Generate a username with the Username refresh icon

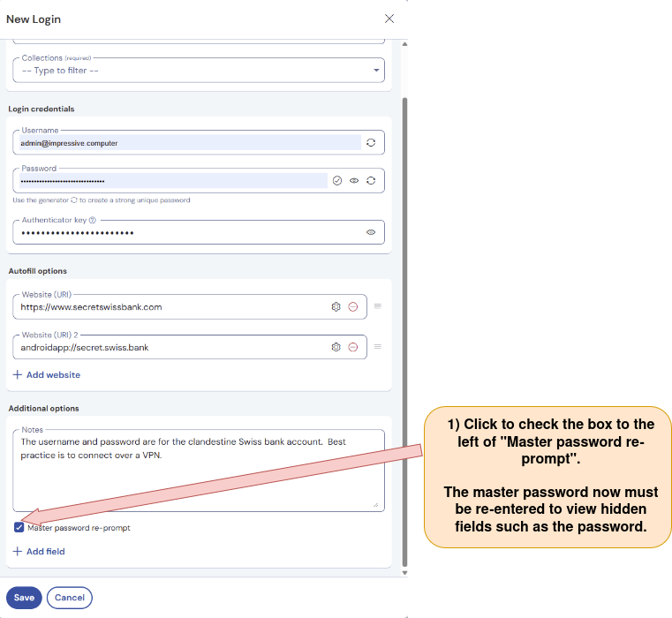(x=371, y=143)
